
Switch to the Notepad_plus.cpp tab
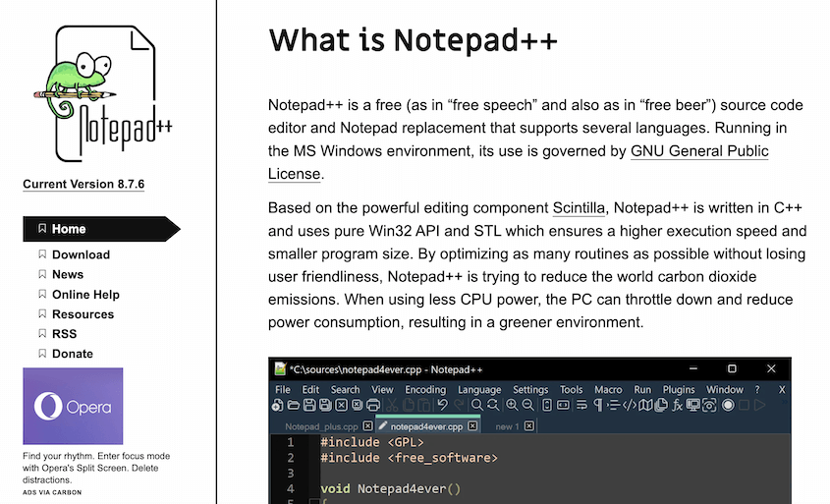[x=321, y=426]
